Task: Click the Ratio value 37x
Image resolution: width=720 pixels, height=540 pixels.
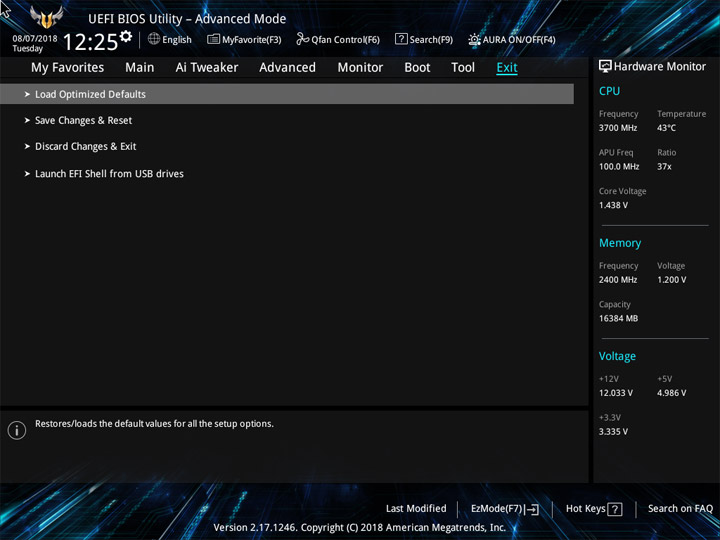Action: pos(664,167)
